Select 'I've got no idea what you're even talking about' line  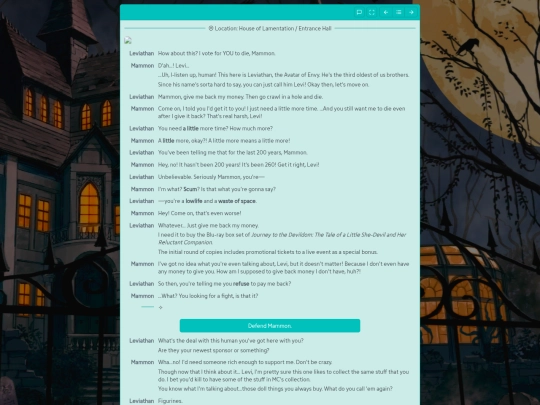(x=283, y=268)
